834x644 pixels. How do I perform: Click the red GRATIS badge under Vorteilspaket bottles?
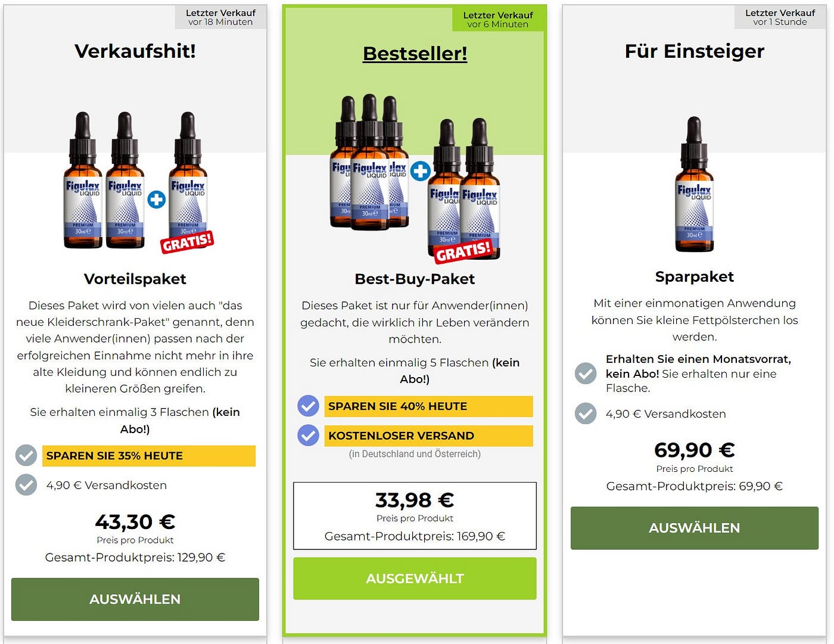tap(186, 241)
